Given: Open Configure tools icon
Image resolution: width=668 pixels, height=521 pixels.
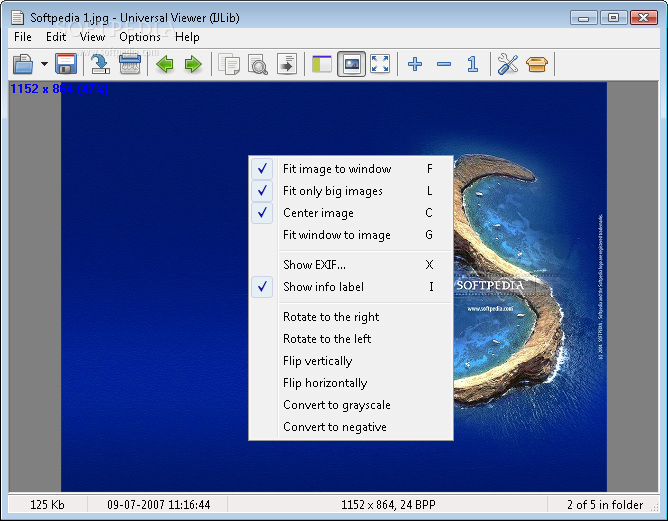Looking at the screenshot, I should click(508, 64).
